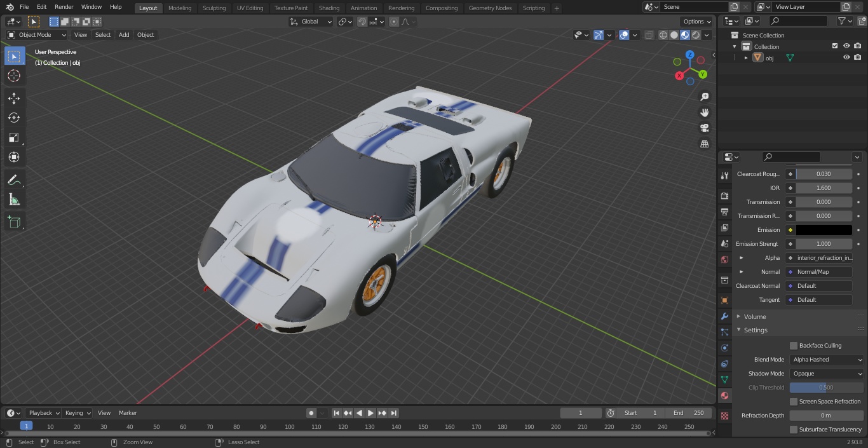The width and height of the screenshot is (868, 448).
Task: Click the Z axis on navigation gizmo
Action: click(x=689, y=55)
